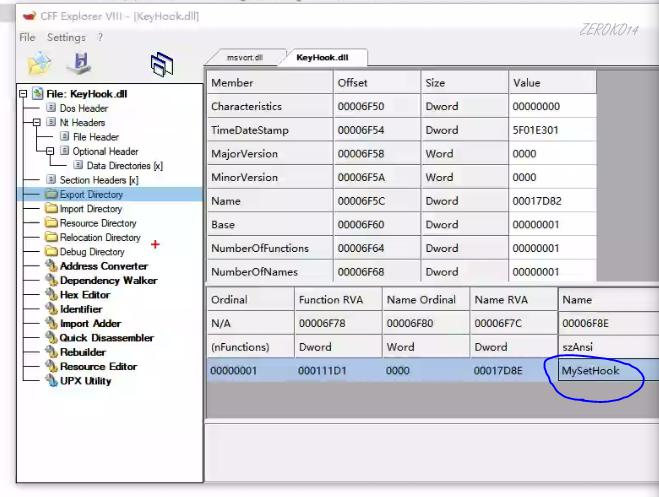659x497 pixels.
Task: Launch the Dependency Walker tool
Action: click(109, 280)
